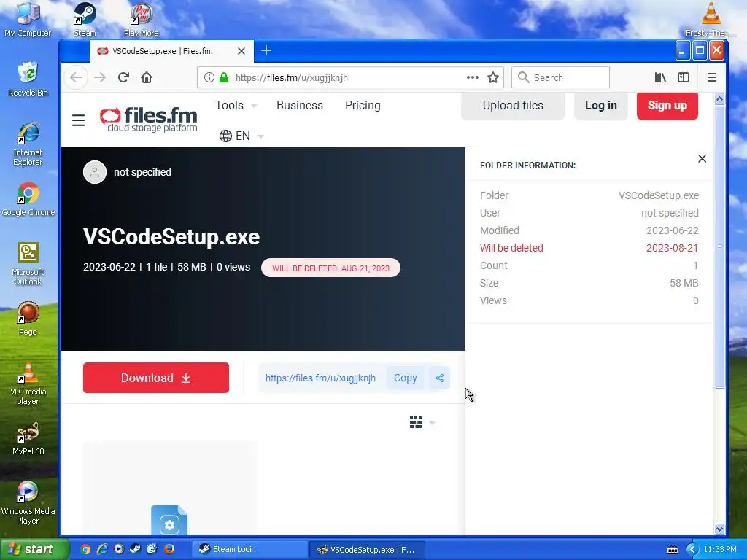747x560 pixels.
Task: Click the green padlock security icon
Action: pyautogui.click(x=224, y=77)
